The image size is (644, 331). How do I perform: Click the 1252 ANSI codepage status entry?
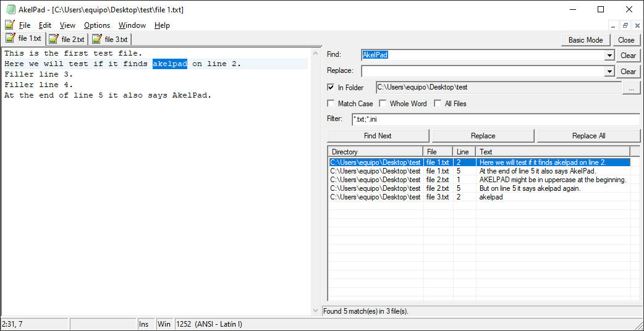coord(210,324)
